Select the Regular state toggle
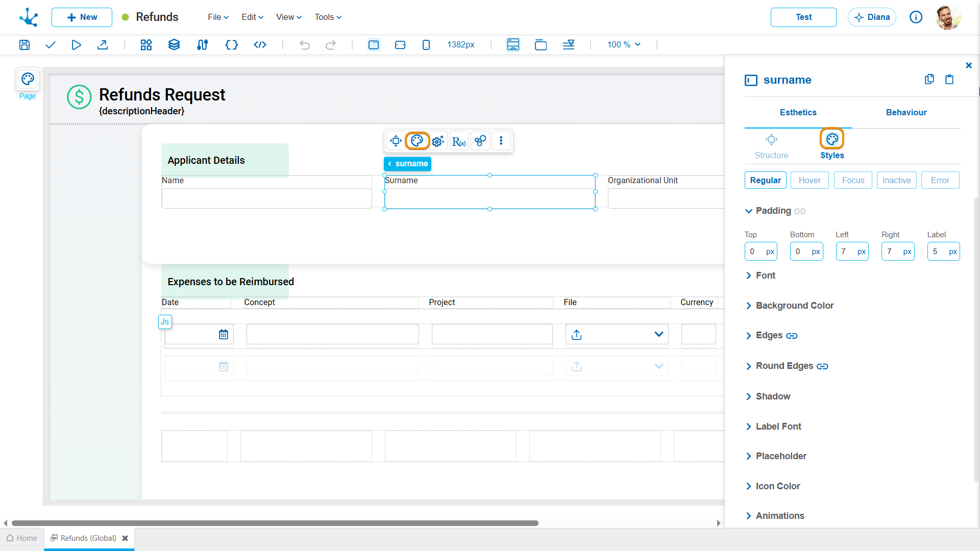Screen dimensions: 980x551 [x=765, y=180]
